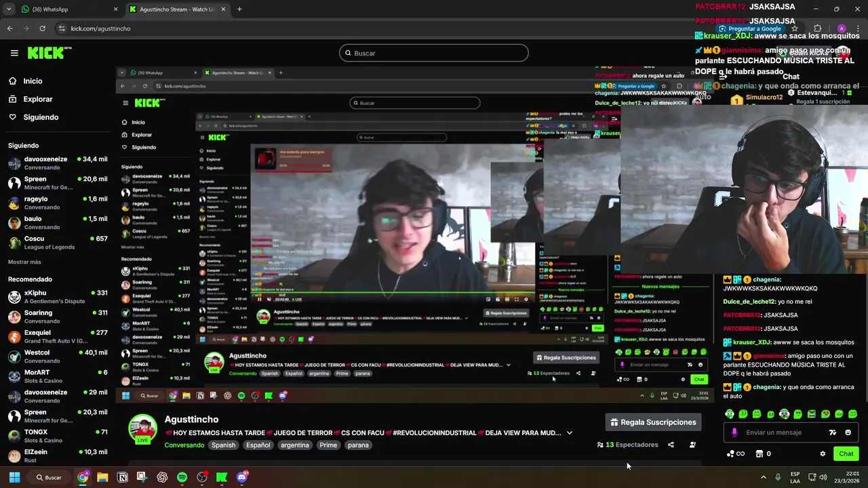Image resolution: width=868 pixels, height=488 pixels.
Task: Select the parana tag
Action: [358, 445]
